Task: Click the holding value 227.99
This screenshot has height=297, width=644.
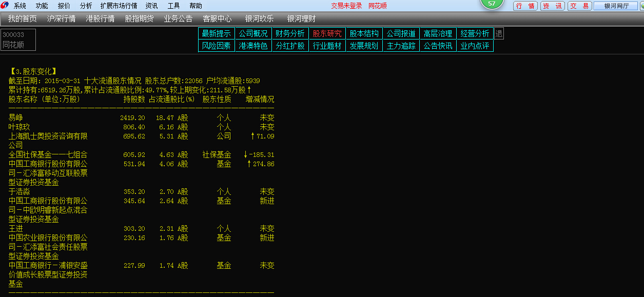Action: (134, 265)
